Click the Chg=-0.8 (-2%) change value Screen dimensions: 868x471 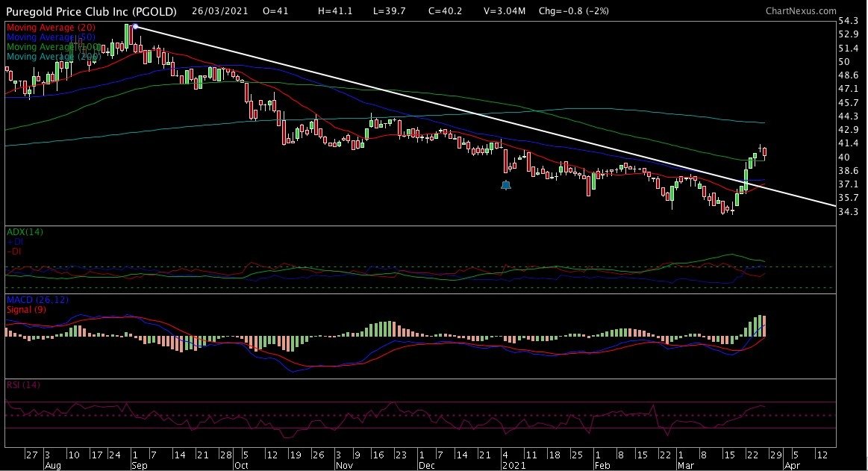click(x=573, y=10)
